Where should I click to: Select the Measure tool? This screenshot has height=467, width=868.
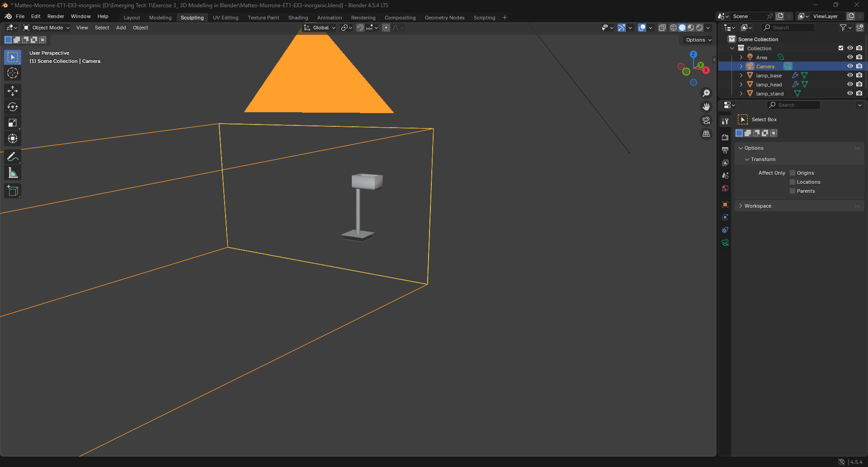coord(12,172)
